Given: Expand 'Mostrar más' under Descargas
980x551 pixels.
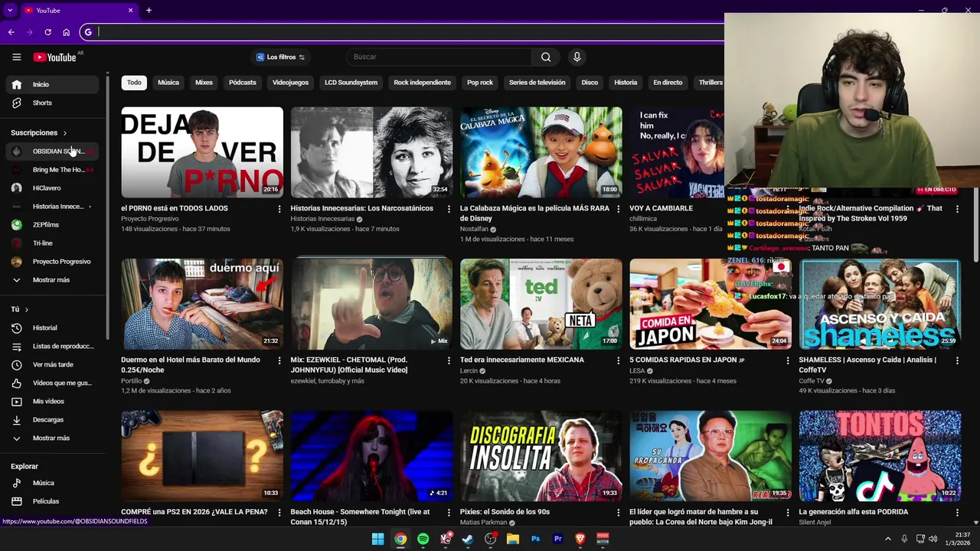Looking at the screenshot, I should coord(52,438).
